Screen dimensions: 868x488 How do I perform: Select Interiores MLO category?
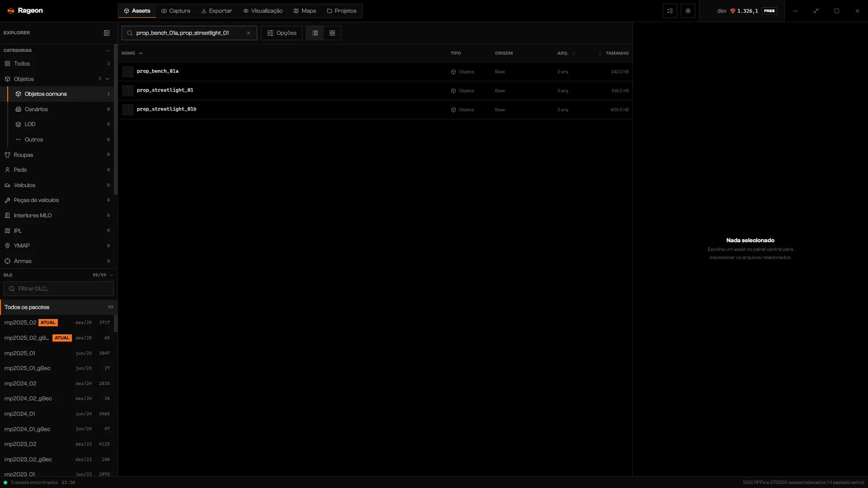pyautogui.click(x=57, y=216)
